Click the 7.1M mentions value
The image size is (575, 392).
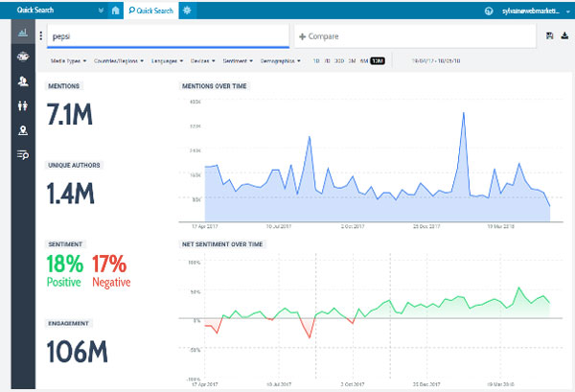pyautogui.click(x=70, y=114)
